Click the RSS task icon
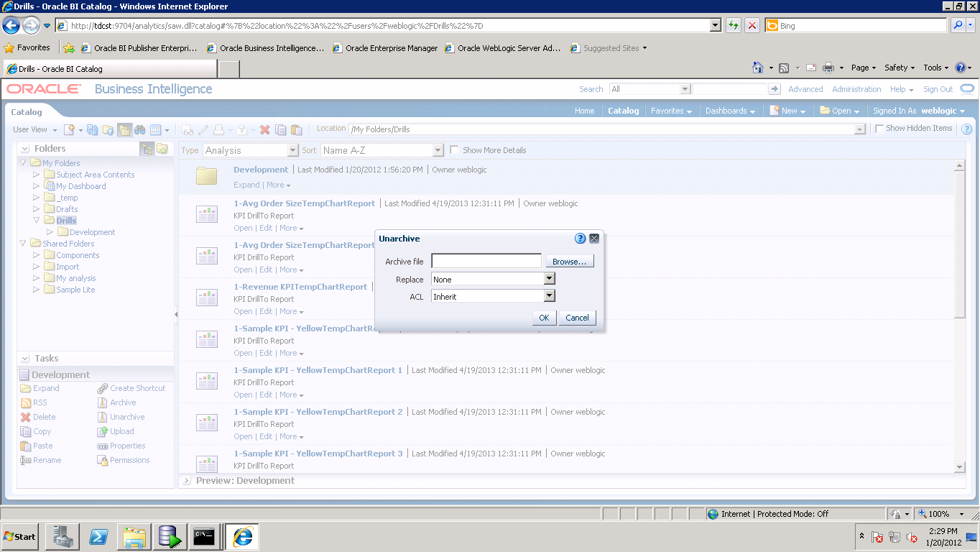This screenshot has width=980, height=552. coord(26,403)
